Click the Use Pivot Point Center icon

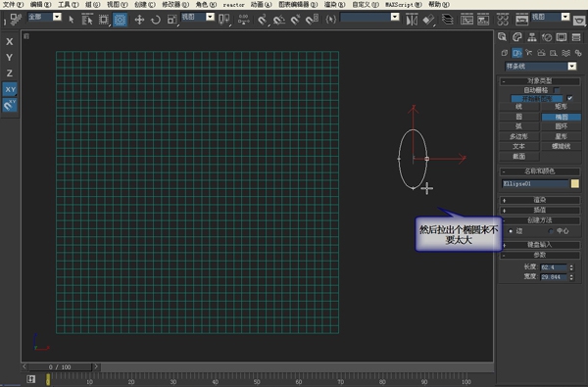tap(223, 20)
